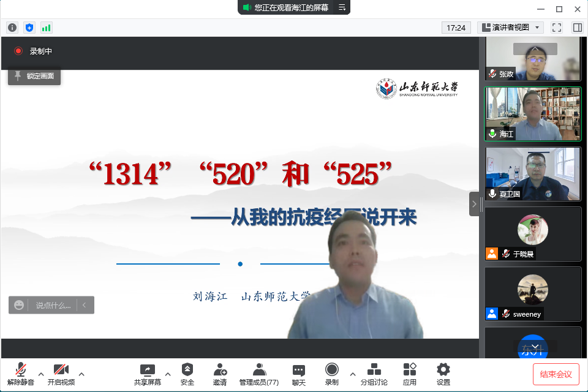The width and height of the screenshot is (588, 392).
Task: Check the green network signal icon
Action: (47, 28)
